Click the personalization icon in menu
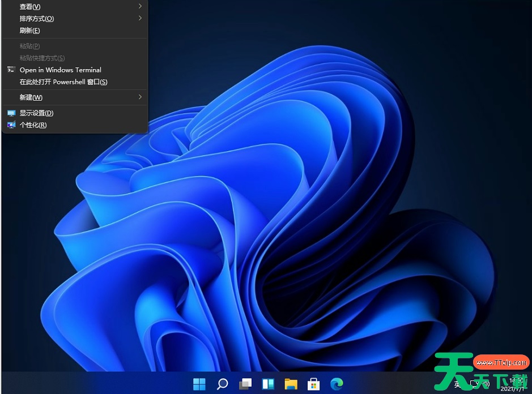 pos(11,125)
